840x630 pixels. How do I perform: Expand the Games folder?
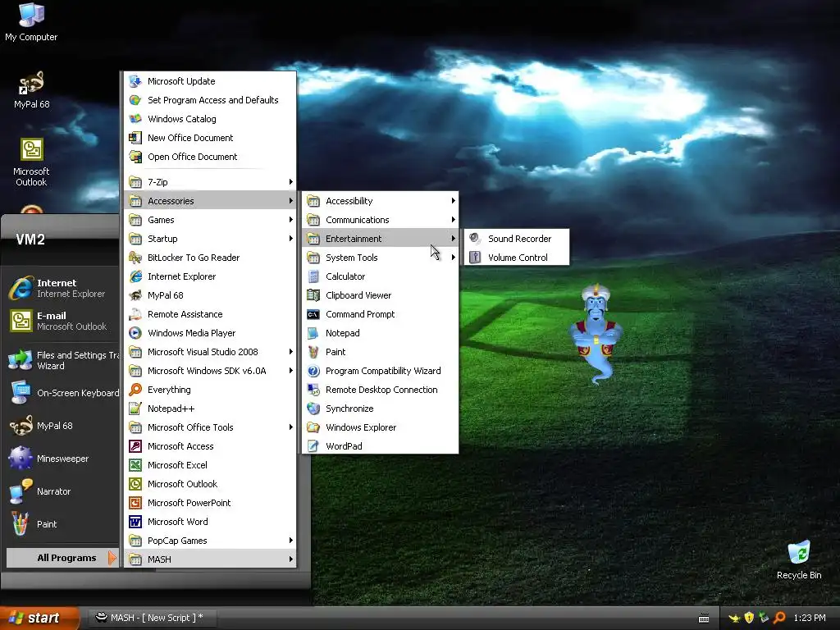click(210, 220)
